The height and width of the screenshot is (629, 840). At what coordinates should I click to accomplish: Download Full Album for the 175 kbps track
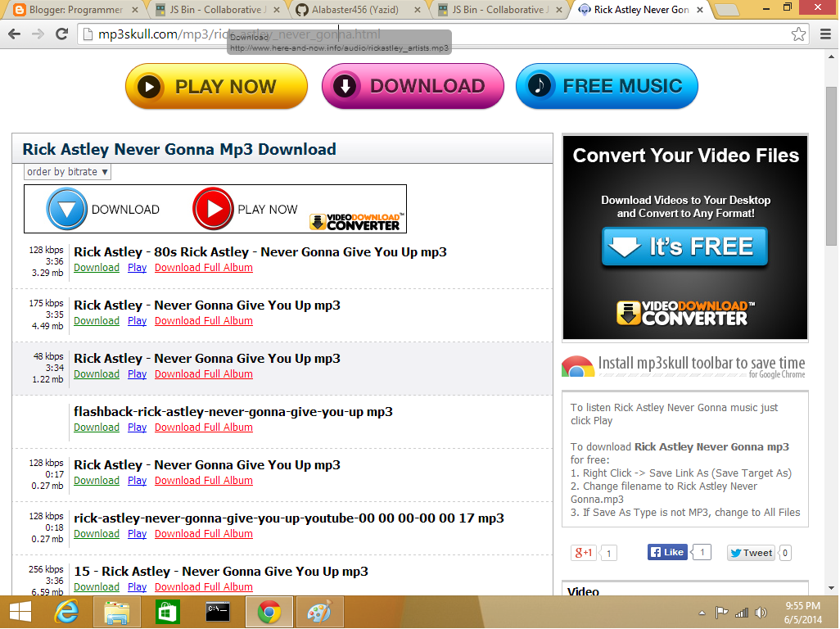204,320
